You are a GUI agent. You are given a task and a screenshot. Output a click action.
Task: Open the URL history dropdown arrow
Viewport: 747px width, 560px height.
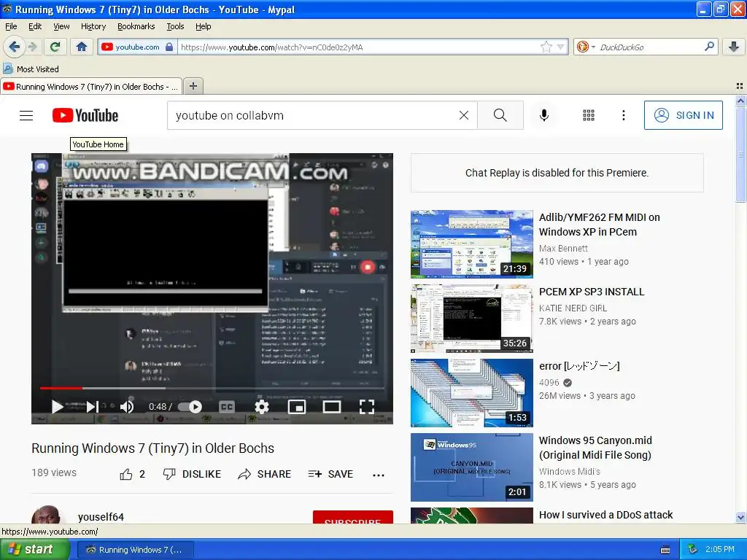tap(561, 47)
